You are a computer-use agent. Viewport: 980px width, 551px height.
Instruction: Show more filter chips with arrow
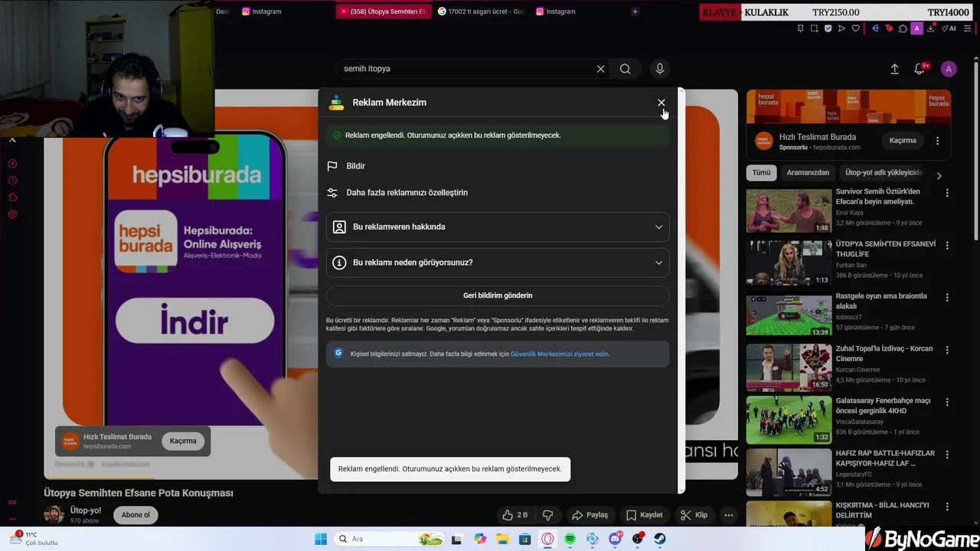(x=939, y=176)
